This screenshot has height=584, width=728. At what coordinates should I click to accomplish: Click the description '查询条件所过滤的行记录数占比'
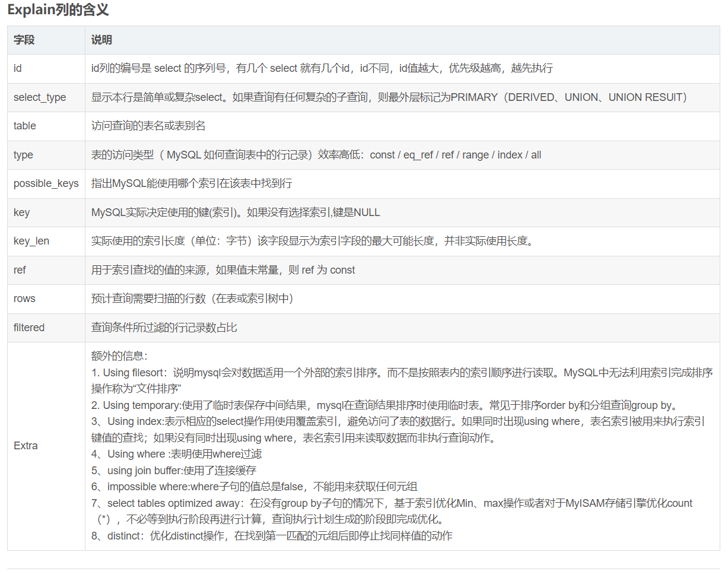click(x=164, y=328)
